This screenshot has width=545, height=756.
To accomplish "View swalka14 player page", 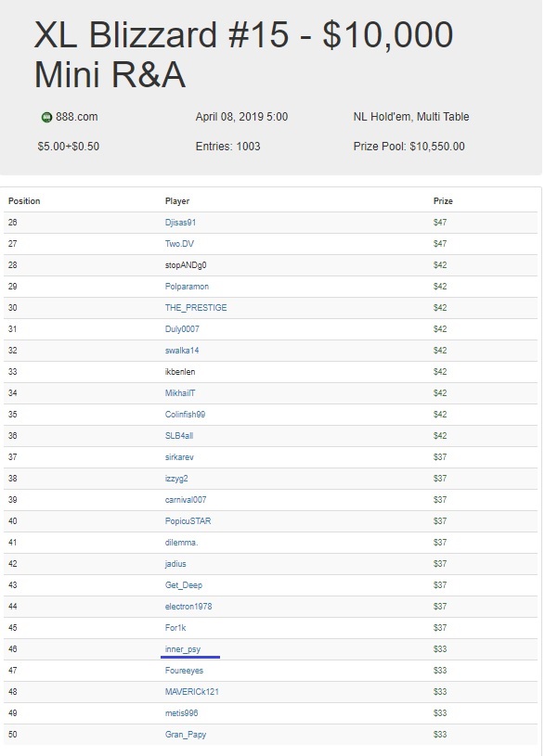I will coord(181,350).
